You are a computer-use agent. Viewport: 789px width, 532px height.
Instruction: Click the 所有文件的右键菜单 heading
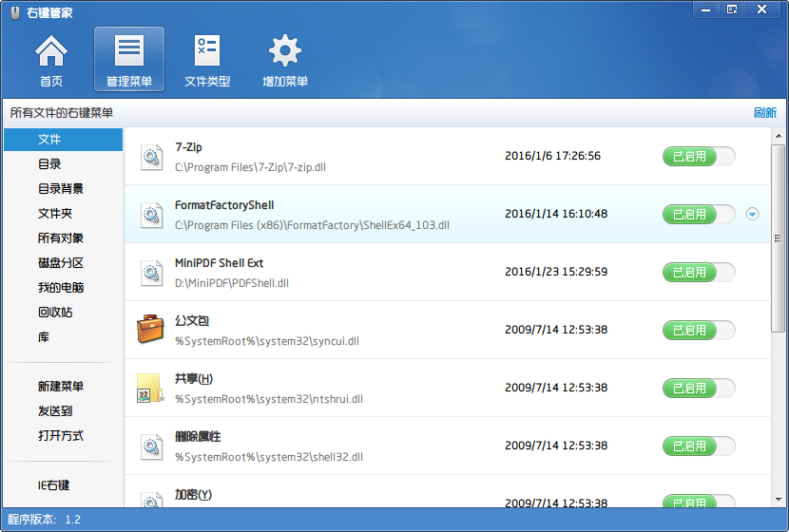pos(62,113)
